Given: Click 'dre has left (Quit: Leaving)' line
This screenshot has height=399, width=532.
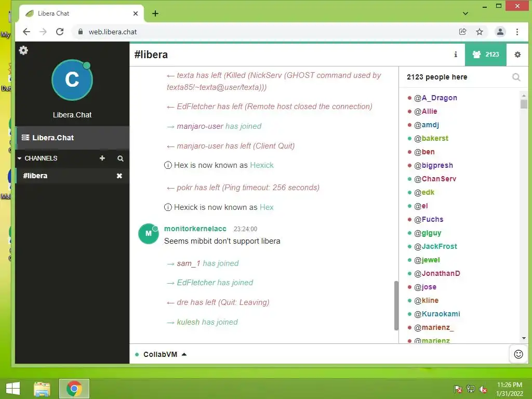Looking at the screenshot, I should pos(218,302).
